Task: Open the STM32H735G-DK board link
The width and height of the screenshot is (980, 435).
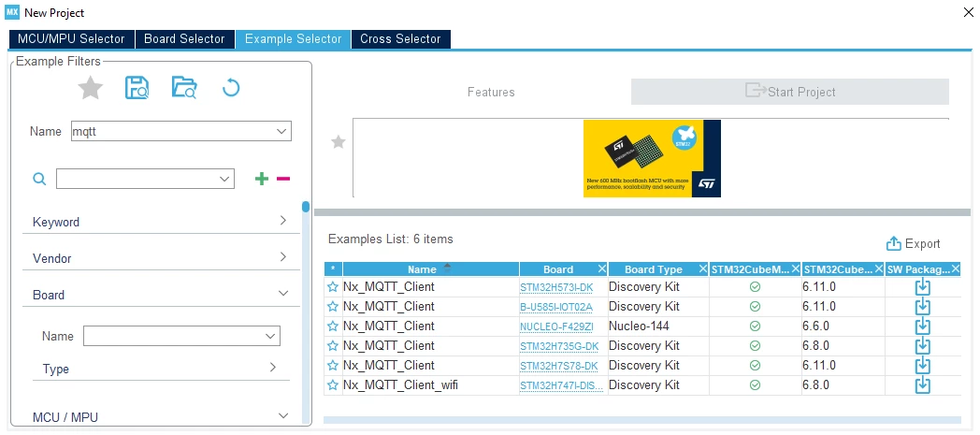Action: point(559,345)
